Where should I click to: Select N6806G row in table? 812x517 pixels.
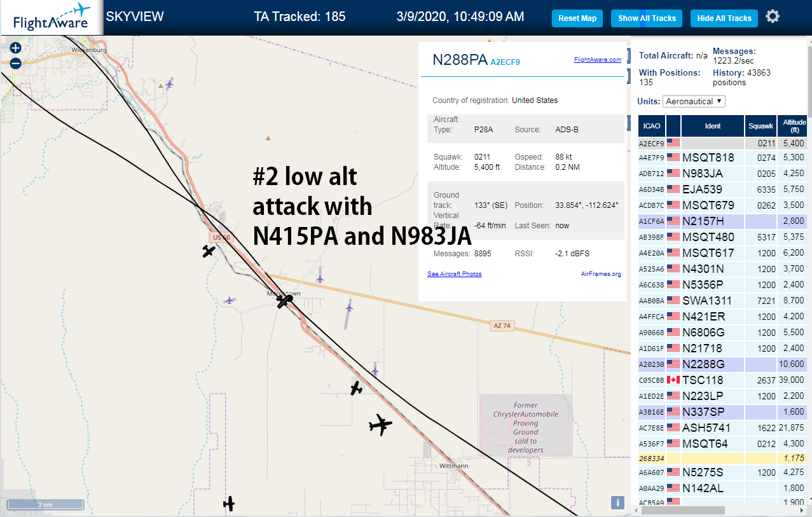pyautogui.click(x=722, y=333)
